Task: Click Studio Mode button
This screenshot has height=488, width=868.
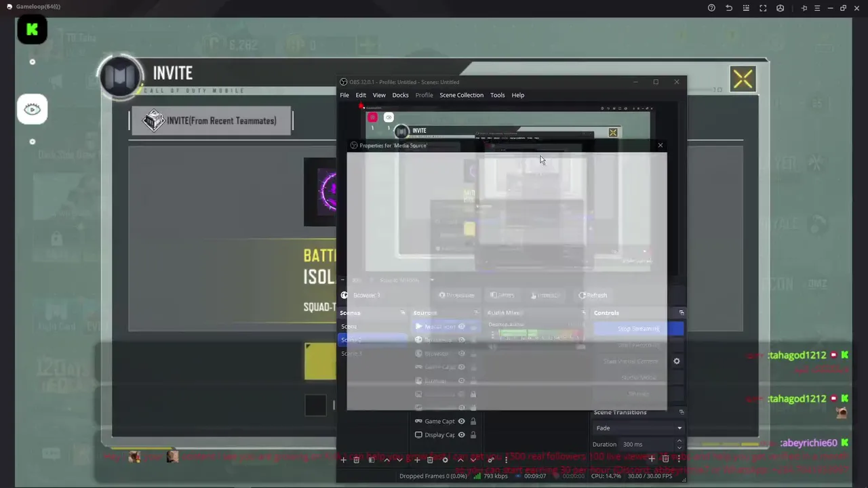Action: click(x=638, y=378)
